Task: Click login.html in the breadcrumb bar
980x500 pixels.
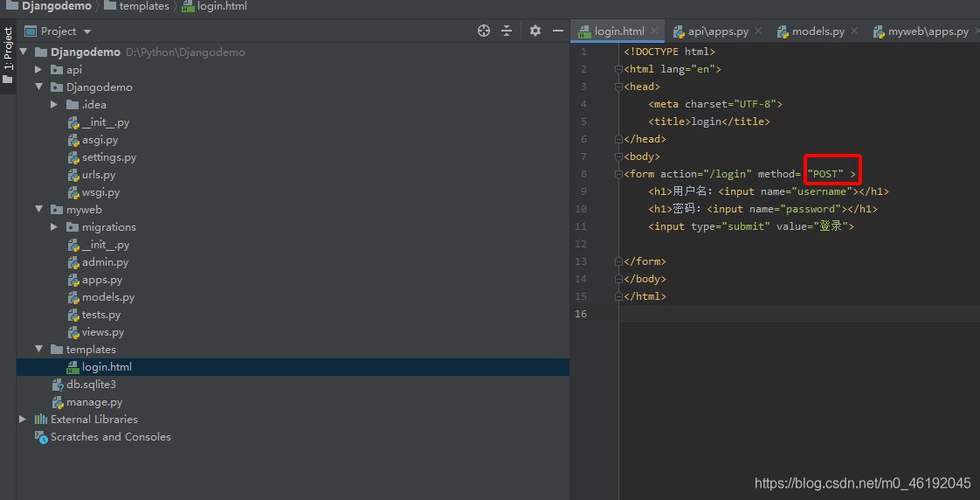Action: (222, 6)
